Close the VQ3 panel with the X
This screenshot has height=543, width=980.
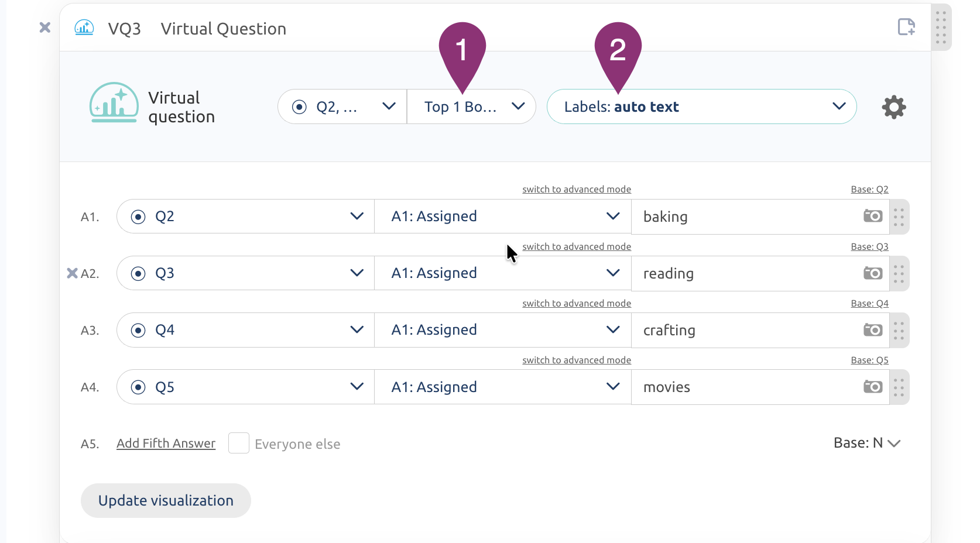[x=45, y=28]
